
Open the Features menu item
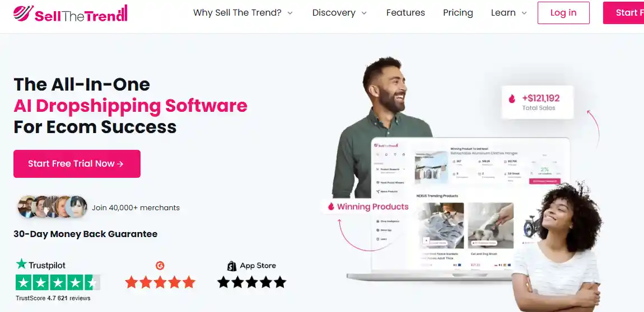(x=405, y=13)
